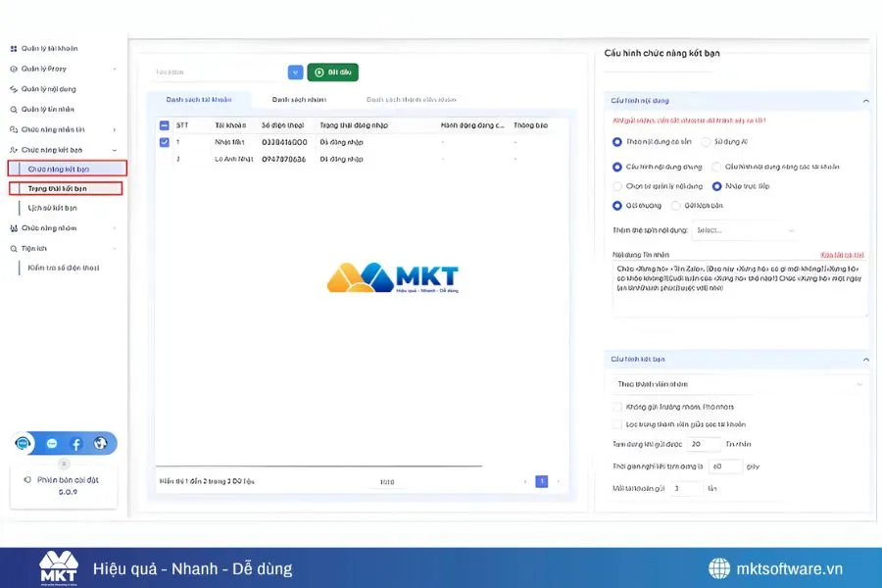Screen dimensions: 882x588
Task: Click the Messenger chat icon at bottom left
Action: coord(52,443)
